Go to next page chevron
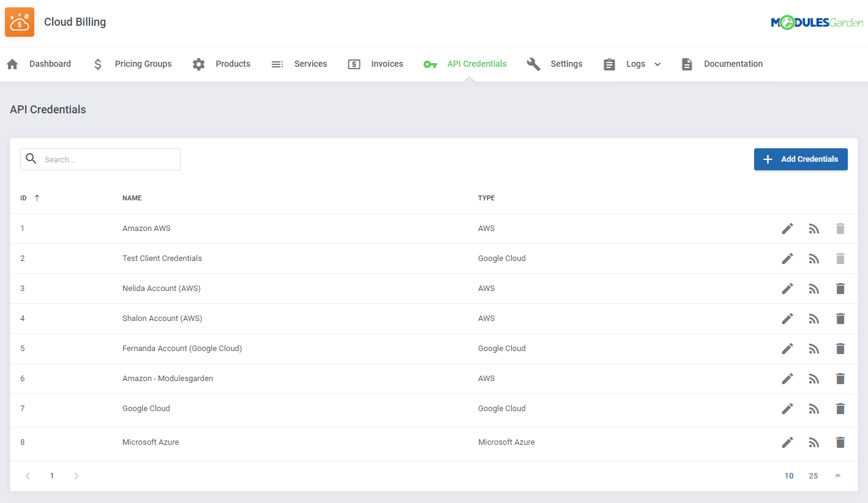Image resolution: width=868 pixels, height=503 pixels. click(76, 476)
